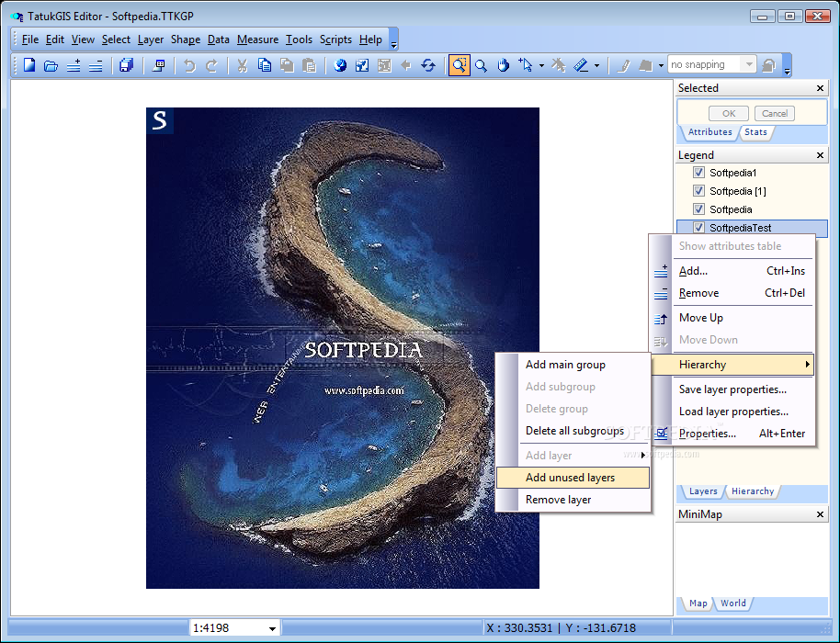840x643 pixels.
Task: Select the arrow select shape tool
Action: [x=526, y=65]
